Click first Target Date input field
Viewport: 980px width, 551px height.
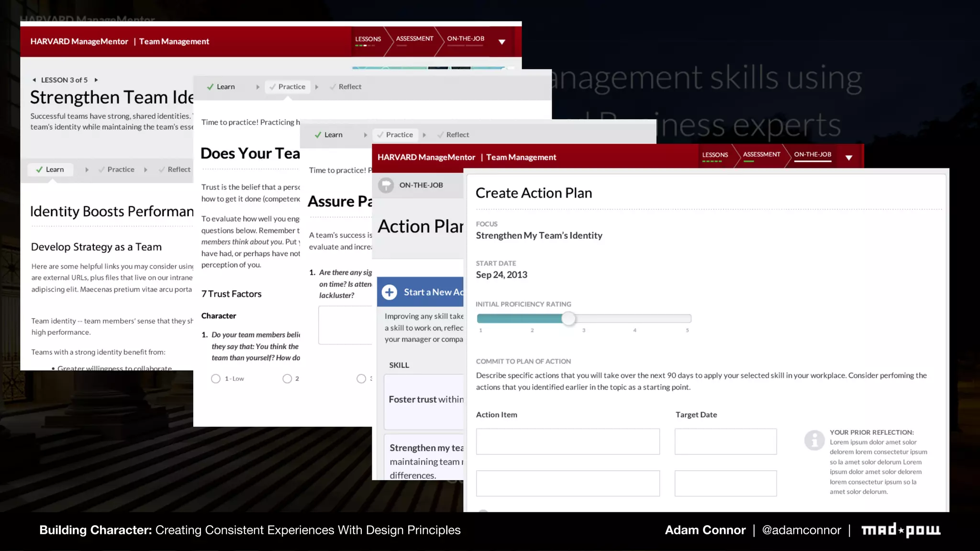pyautogui.click(x=726, y=441)
